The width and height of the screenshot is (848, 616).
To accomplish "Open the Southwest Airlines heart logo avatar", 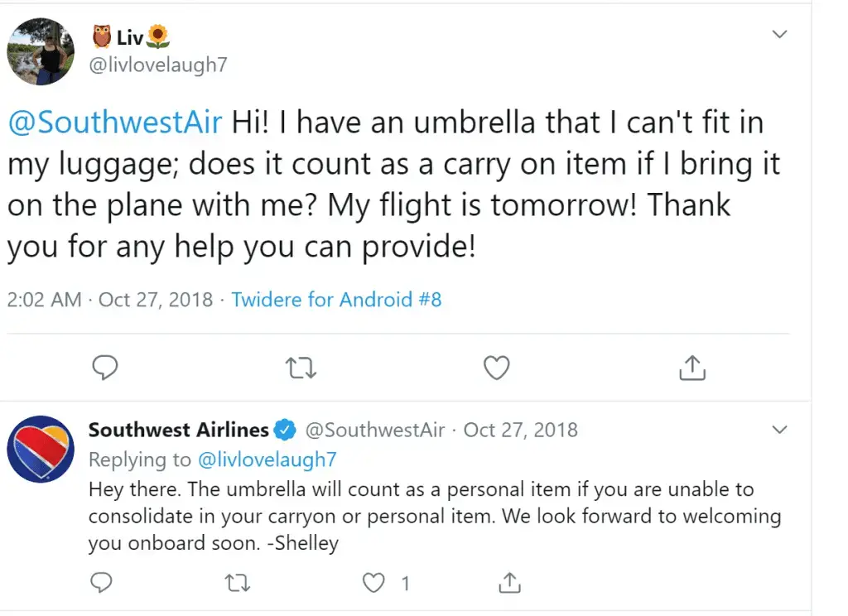I will tap(41, 449).
